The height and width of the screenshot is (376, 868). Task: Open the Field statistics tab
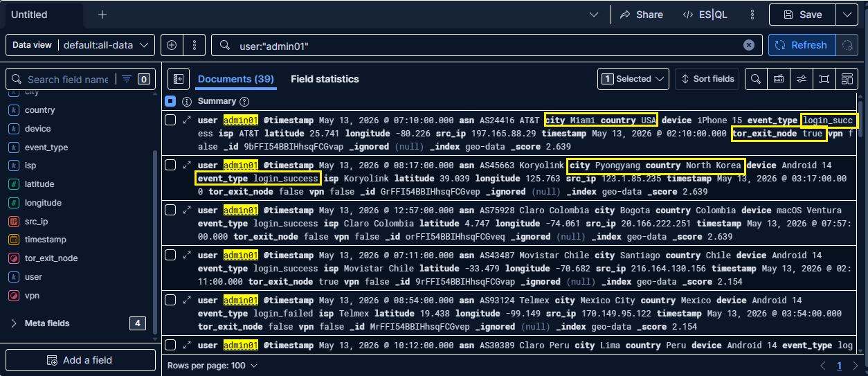tap(325, 79)
